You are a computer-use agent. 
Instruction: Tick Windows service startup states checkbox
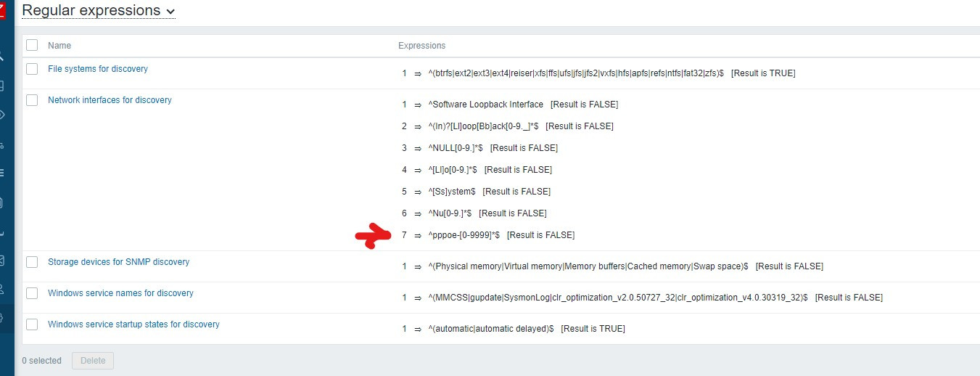click(x=32, y=324)
